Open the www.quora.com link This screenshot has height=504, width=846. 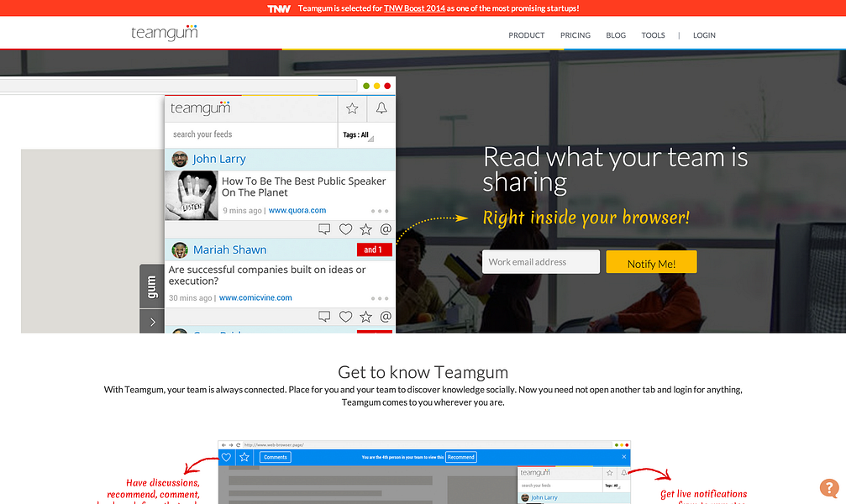(x=297, y=211)
